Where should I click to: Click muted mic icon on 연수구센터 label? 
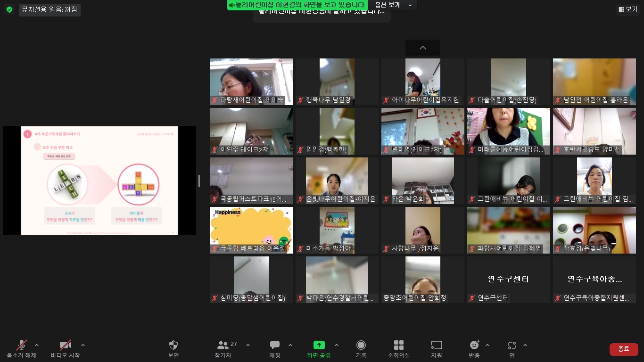click(473, 298)
